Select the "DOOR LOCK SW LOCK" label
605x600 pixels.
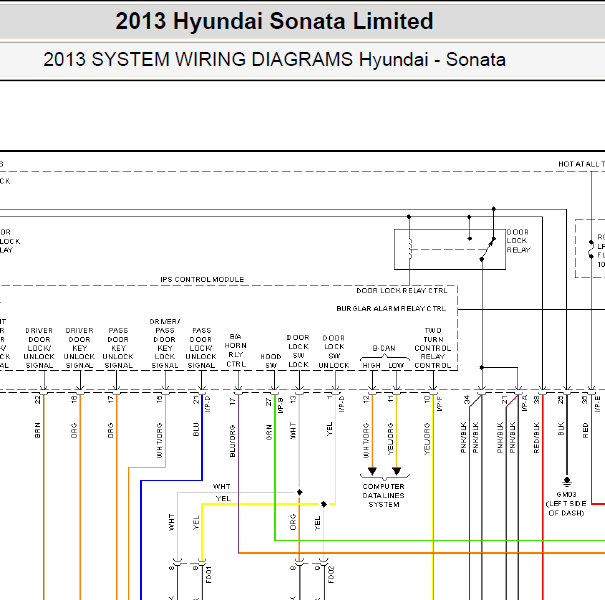click(298, 351)
